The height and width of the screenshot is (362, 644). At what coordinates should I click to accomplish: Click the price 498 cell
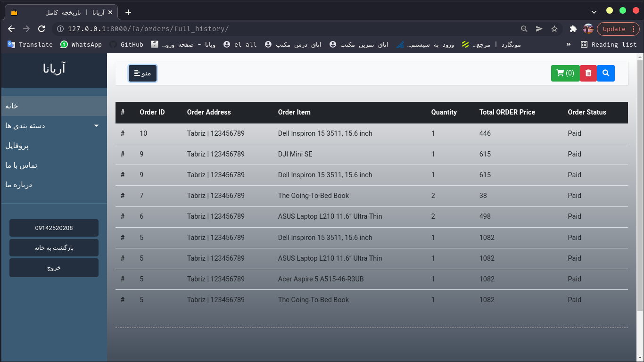click(x=485, y=216)
